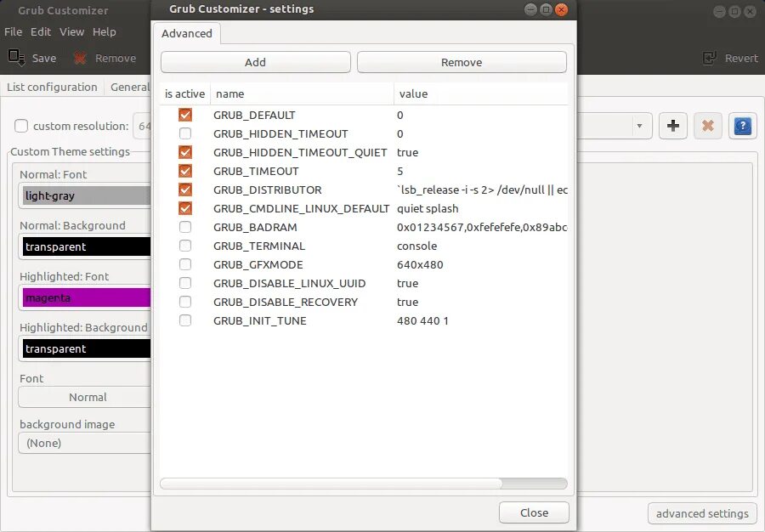Screen dimensions: 765x532
Task: Click the Add button in settings dialog
Action: click(256, 62)
